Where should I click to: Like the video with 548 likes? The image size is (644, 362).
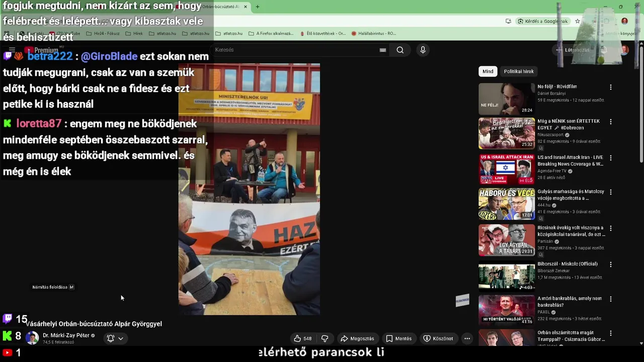[x=302, y=338]
